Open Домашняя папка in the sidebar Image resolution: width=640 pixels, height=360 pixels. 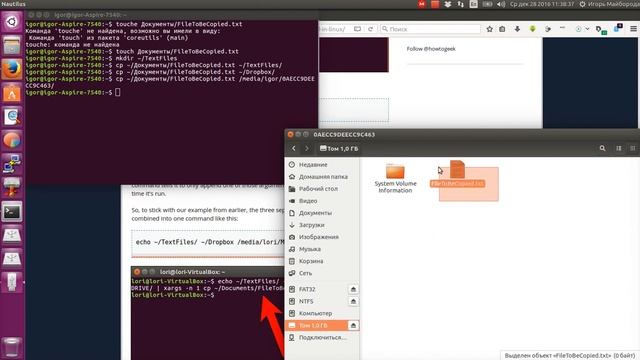[322, 177]
